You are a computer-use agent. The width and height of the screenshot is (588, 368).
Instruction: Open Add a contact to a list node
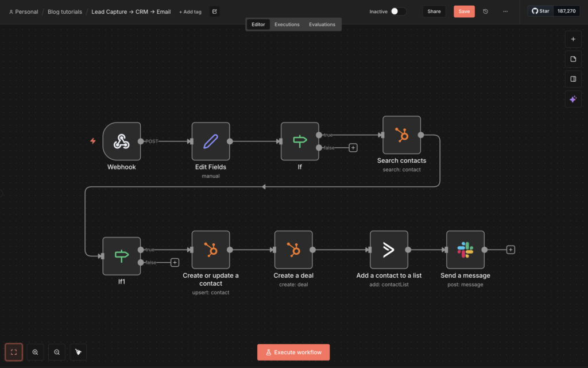pos(389,250)
